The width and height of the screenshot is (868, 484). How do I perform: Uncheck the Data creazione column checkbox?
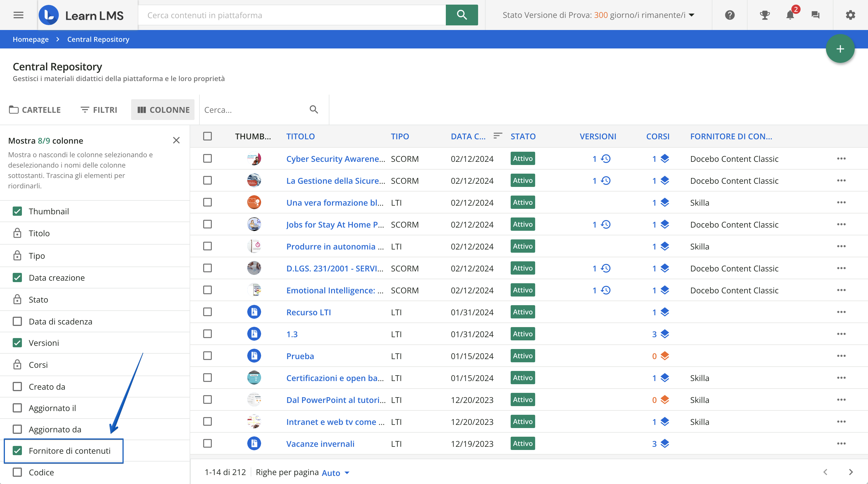tap(17, 277)
